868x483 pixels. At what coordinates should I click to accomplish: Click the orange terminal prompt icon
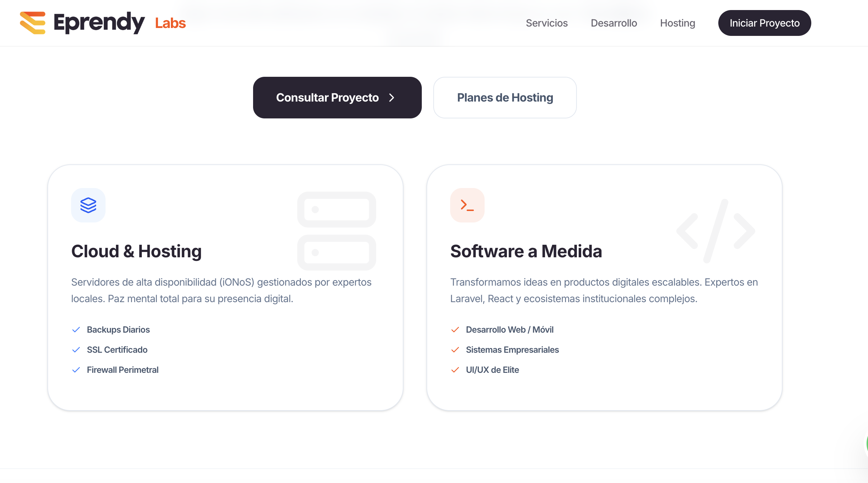point(467,205)
